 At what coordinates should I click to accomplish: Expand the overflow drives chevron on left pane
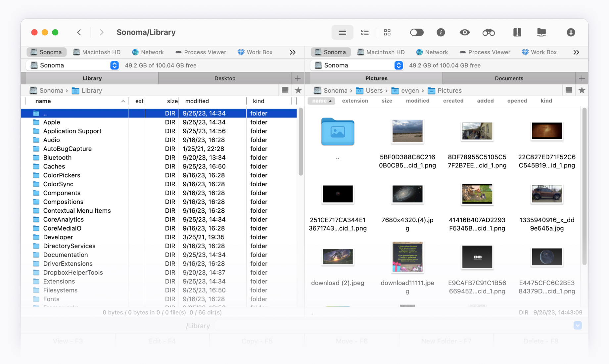pos(293,52)
